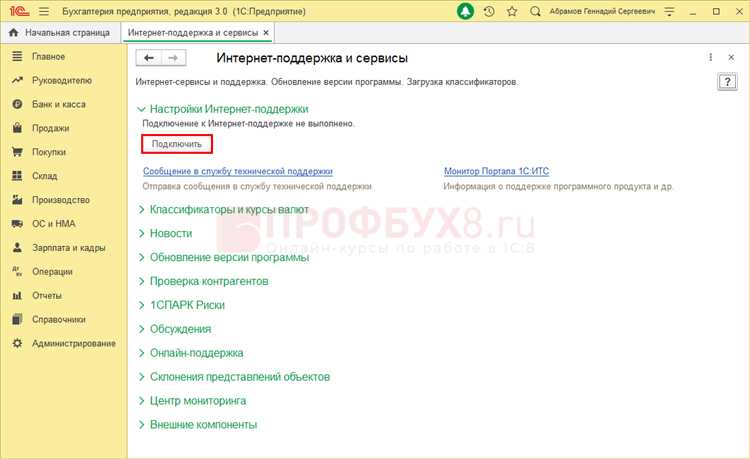Go forward with the right arrow button
Viewport: 750px width, 459px height.
point(174,58)
